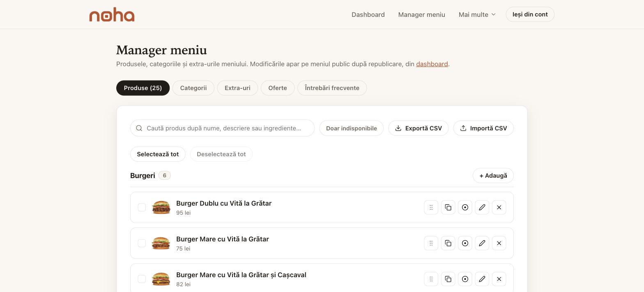This screenshot has width=644, height=292.
Task: Toggle availability of Burger Dublu cu Vită la Grătar
Action: (x=465, y=207)
